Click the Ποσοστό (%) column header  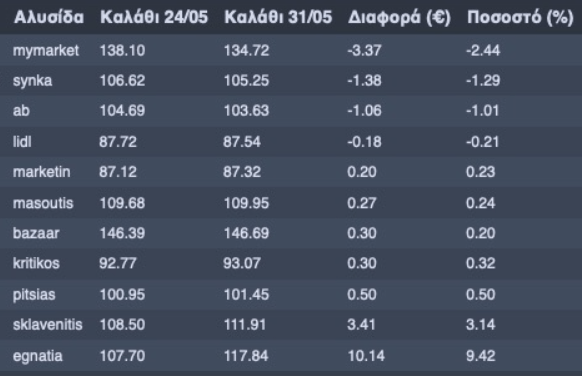520,17
